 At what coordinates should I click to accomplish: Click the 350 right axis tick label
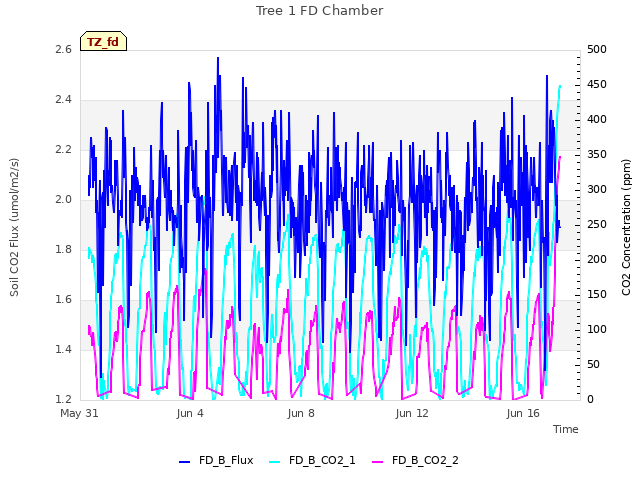[597, 155]
